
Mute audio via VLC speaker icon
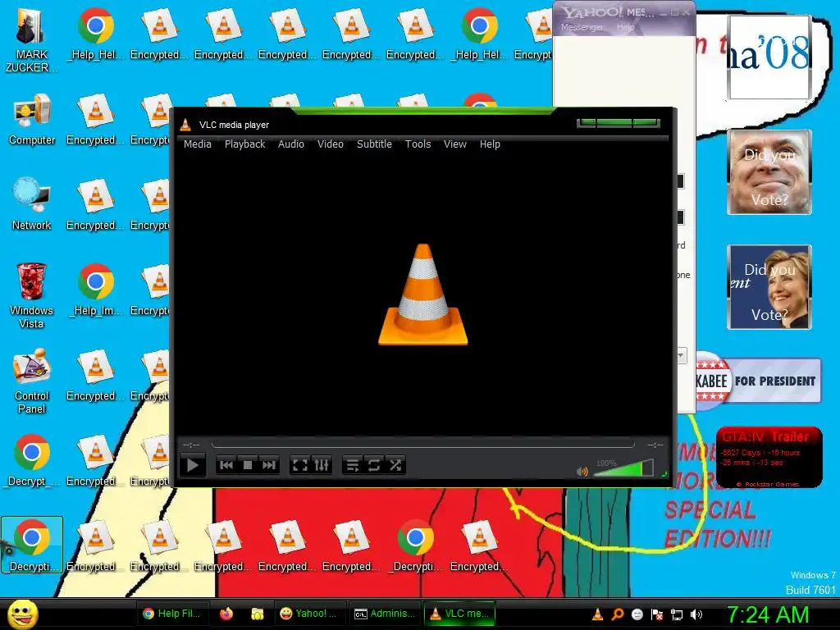[582, 472]
